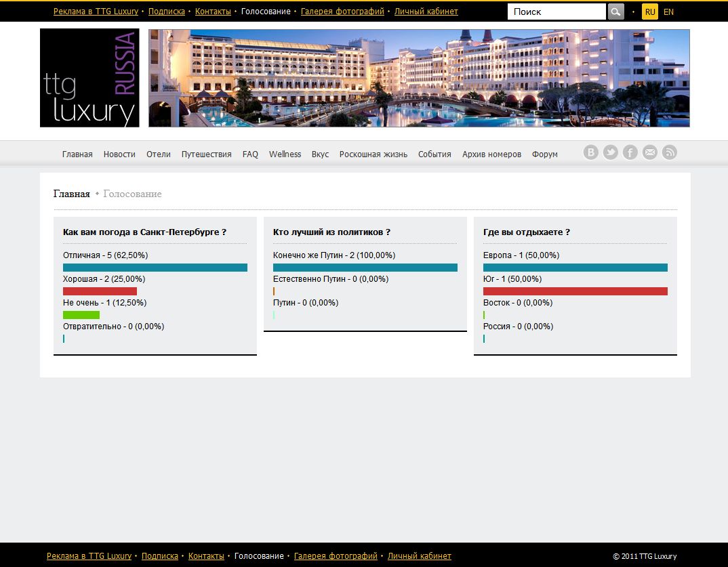This screenshot has width=728, height=567.
Task: Switch language to RU
Action: [x=650, y=12]
